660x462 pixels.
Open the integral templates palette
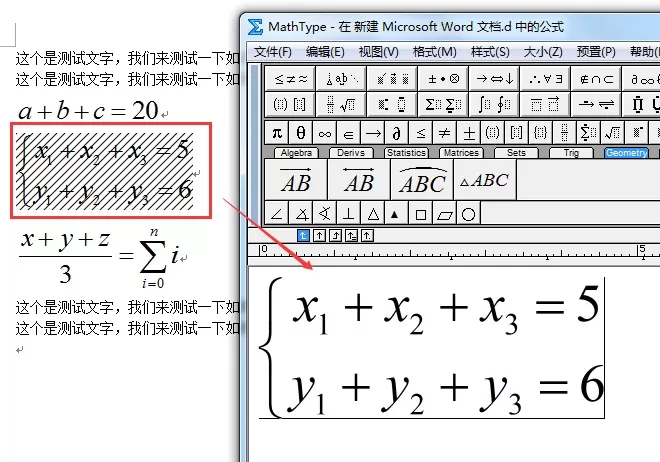pyautogui.click(x=494, y=104)
